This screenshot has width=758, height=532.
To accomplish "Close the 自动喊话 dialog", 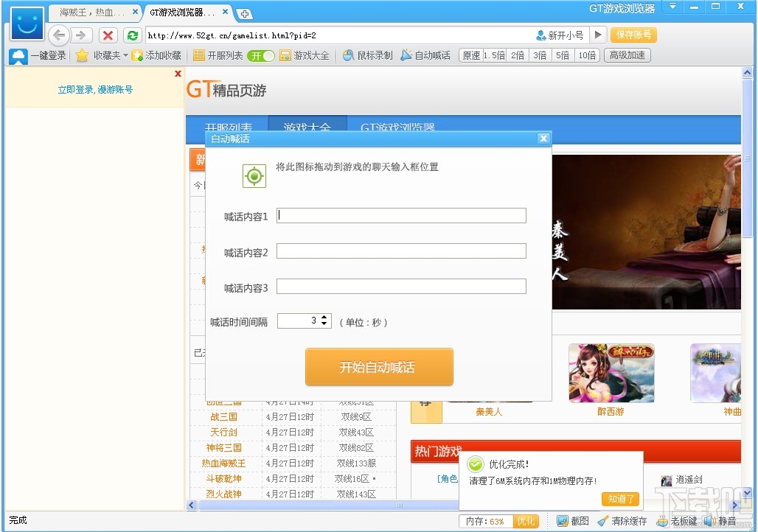I will 543,139.
